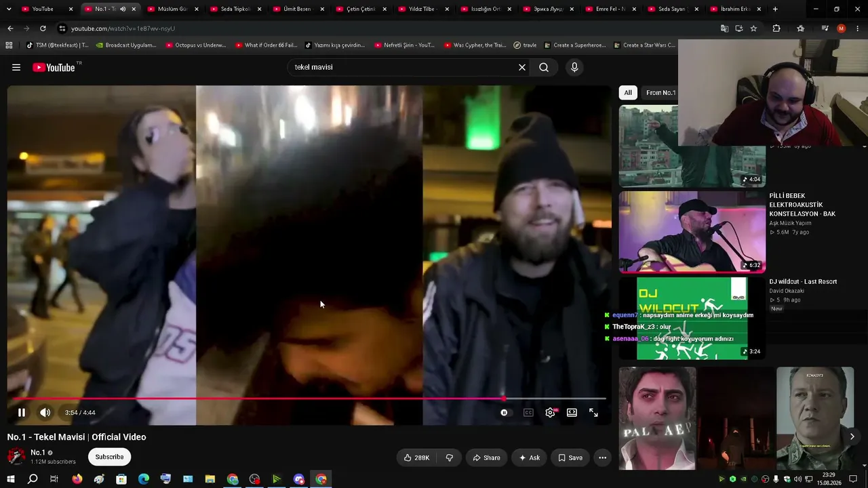Open the DJ wildcut - Last Resort title
The image size is (868, 488).
point(803,282)
